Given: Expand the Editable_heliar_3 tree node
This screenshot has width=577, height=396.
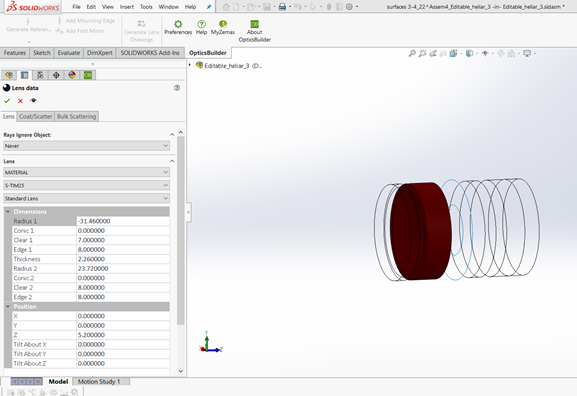Looking at the screenshot, I should click(x=190, y=65).
